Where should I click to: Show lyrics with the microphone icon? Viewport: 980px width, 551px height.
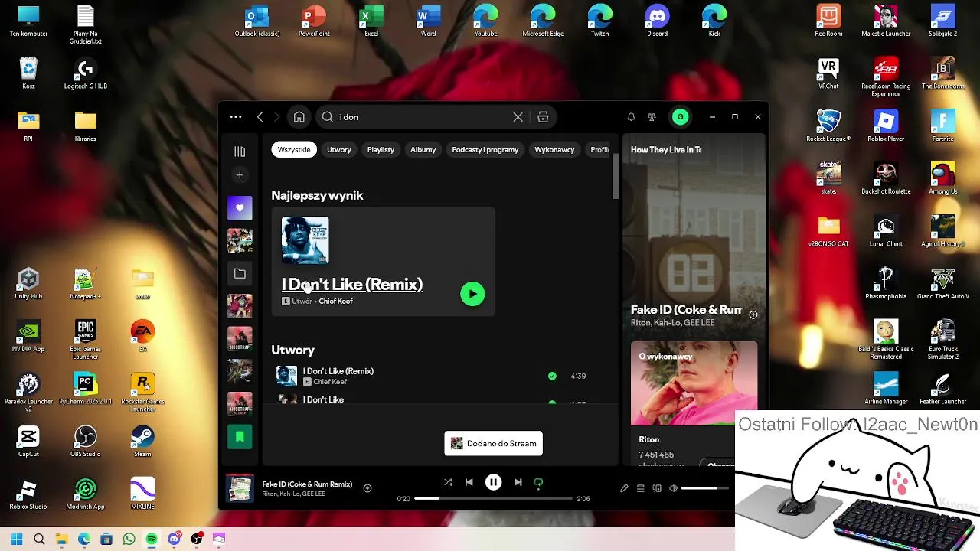coord(624,488)
